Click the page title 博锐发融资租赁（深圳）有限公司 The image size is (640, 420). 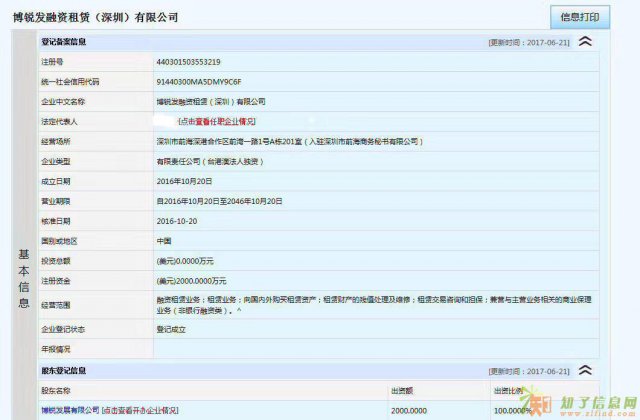tap(95, 17)
